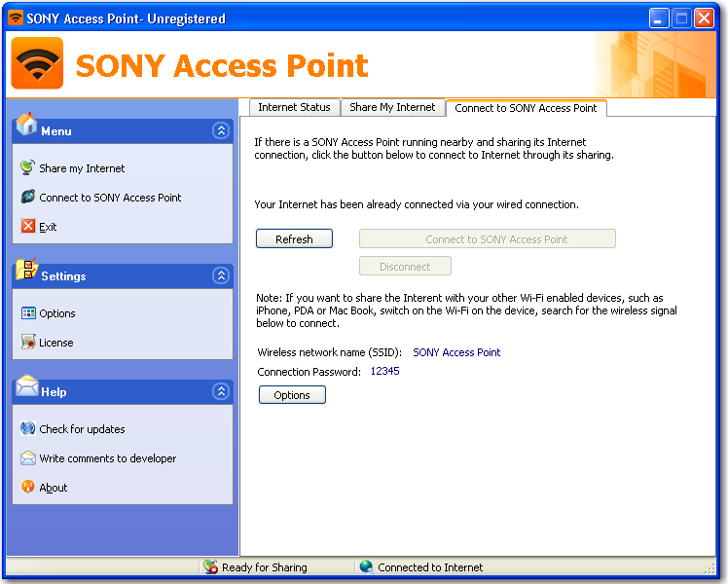Open Write comments to developer link

point(108,458)
